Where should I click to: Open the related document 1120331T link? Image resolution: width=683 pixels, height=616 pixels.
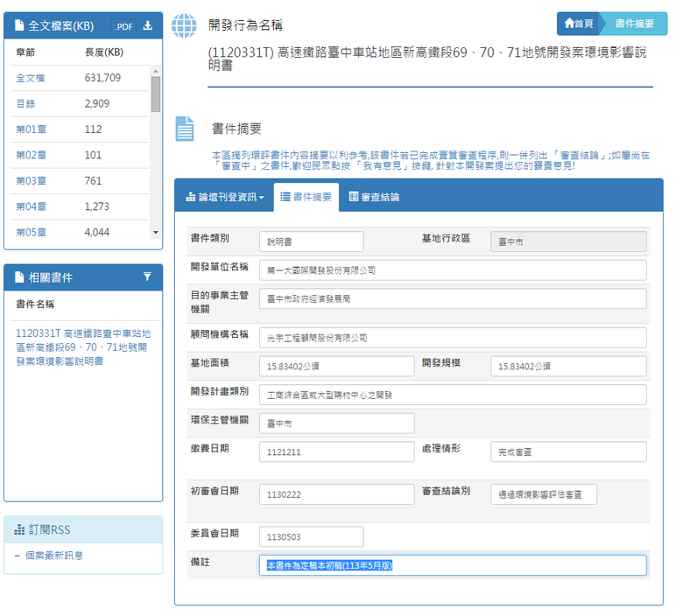tap(83, 347)
